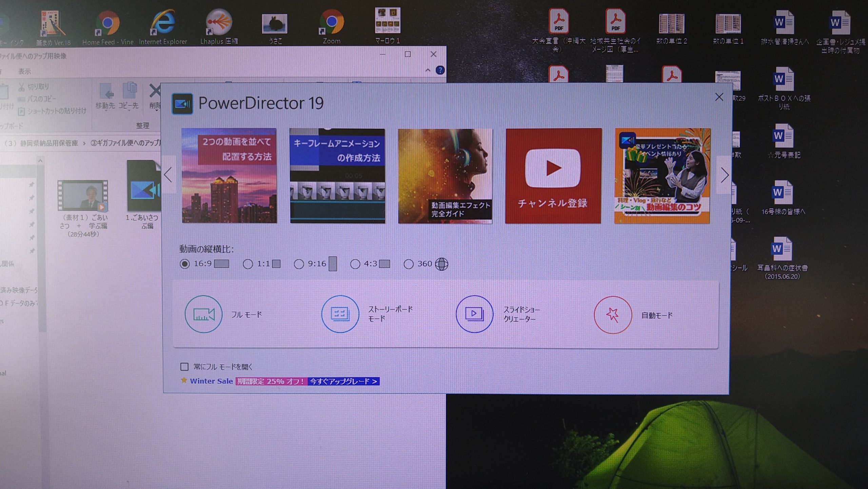868x489 pixels.
Task: Open マーロウ1 desktop icon
Action: pos(388,26)
